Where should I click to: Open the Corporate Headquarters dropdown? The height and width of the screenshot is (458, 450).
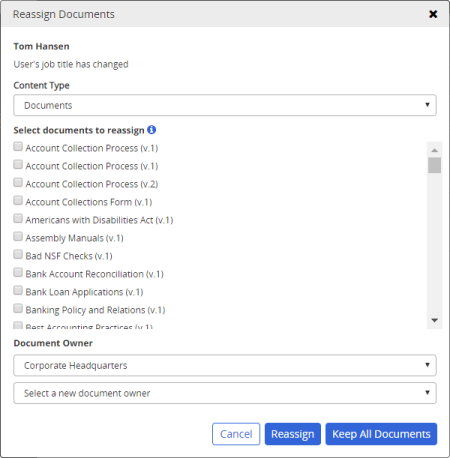(x=225, y=365)
